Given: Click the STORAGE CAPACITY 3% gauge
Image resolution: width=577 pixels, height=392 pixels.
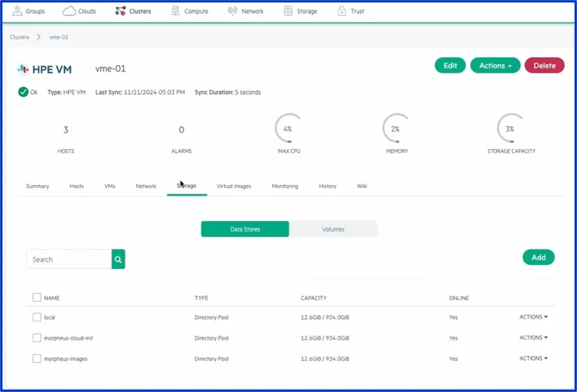Looking at the screenshot, I should coord(511,128).
